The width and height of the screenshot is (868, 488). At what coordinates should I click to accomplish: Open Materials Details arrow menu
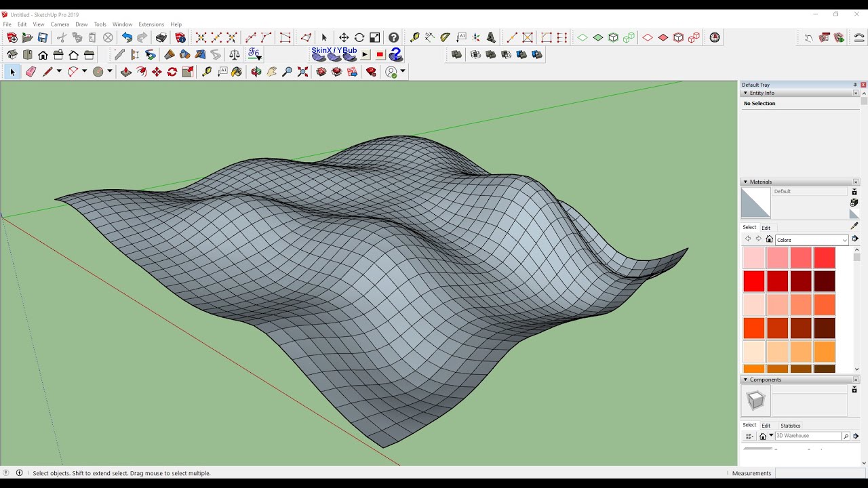click(855, 239)
